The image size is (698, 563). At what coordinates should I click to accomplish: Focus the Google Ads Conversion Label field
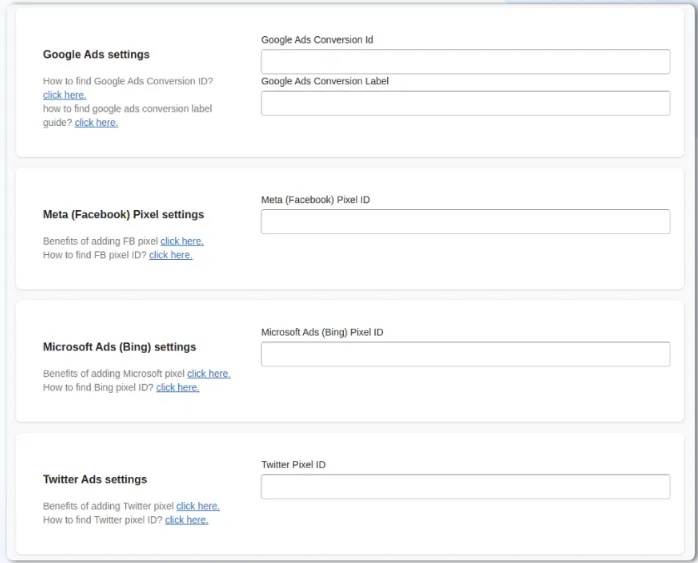pyautogui.click(x=465, y=103)
